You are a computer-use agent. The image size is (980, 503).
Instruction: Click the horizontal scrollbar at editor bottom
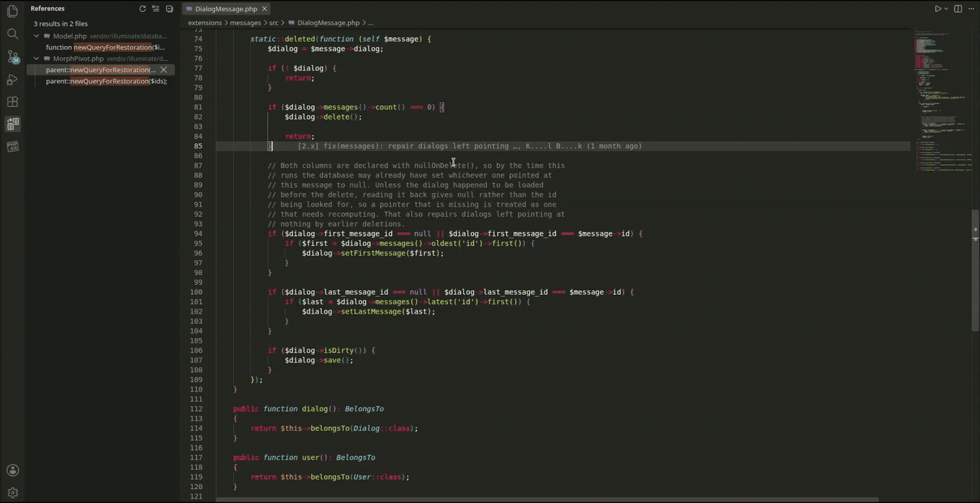click(x=547, y=499)
